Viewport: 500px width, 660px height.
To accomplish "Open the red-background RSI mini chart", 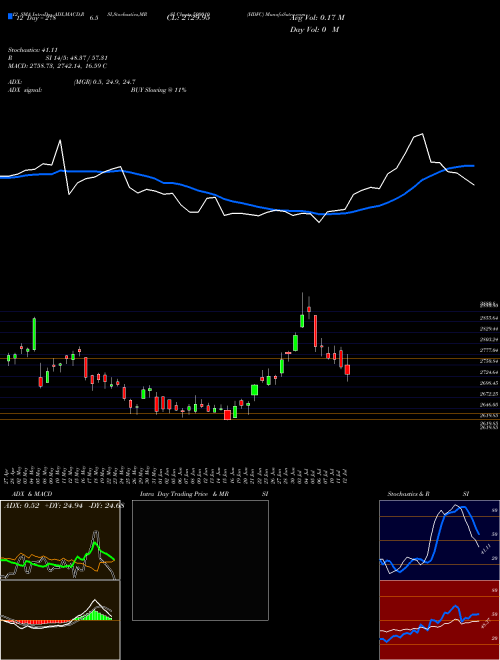I will coord(439,620).
